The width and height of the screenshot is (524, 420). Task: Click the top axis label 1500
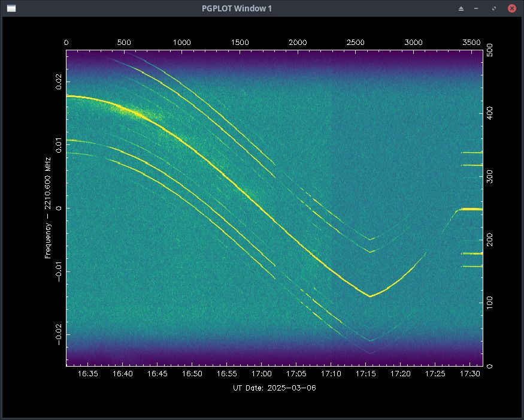point(240,43)
